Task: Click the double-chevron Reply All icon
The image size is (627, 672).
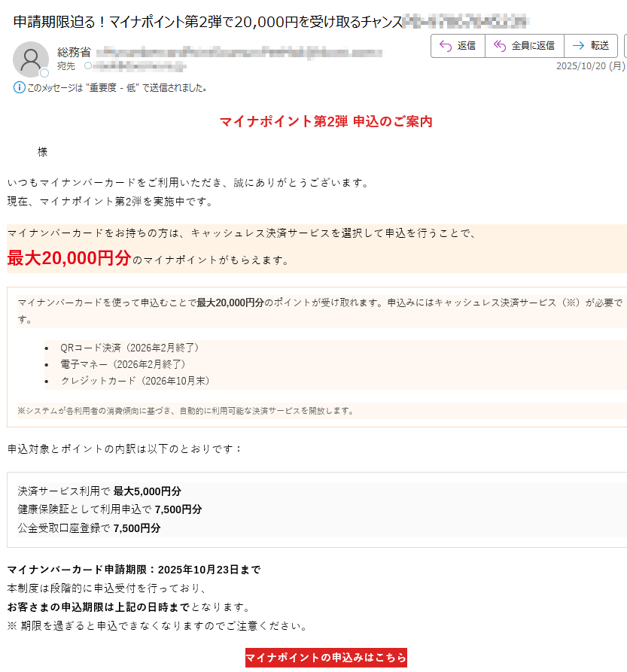Action: point(498,46)
